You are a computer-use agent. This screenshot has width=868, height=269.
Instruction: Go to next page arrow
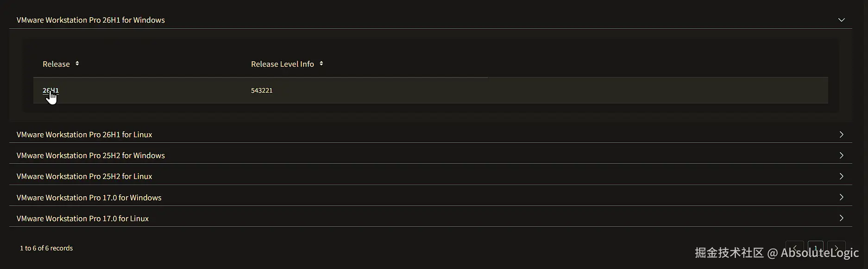point(837,248)
